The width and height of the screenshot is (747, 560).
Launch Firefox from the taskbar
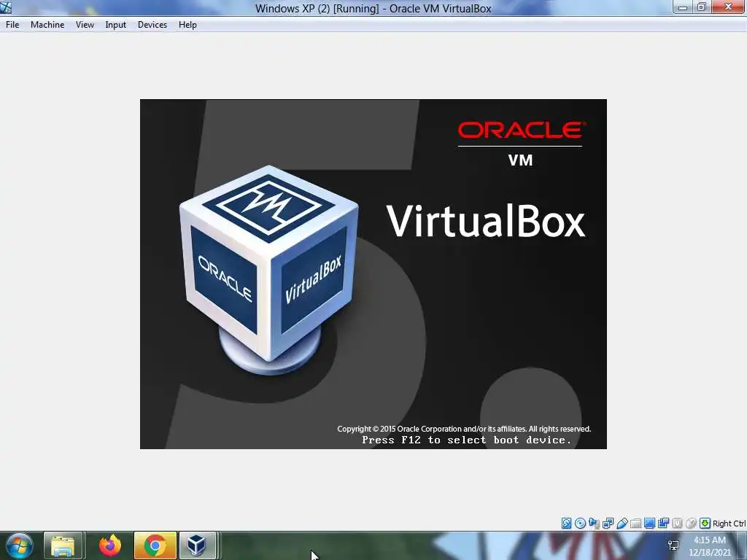[x=109, y=545]
